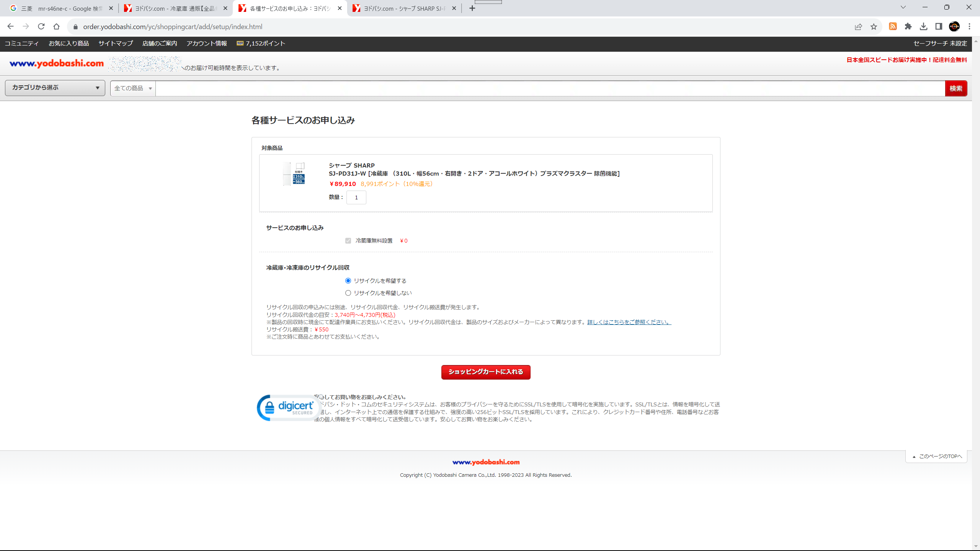Open the RSS feed extension icon
980x551 pixels.
[893, 26]
